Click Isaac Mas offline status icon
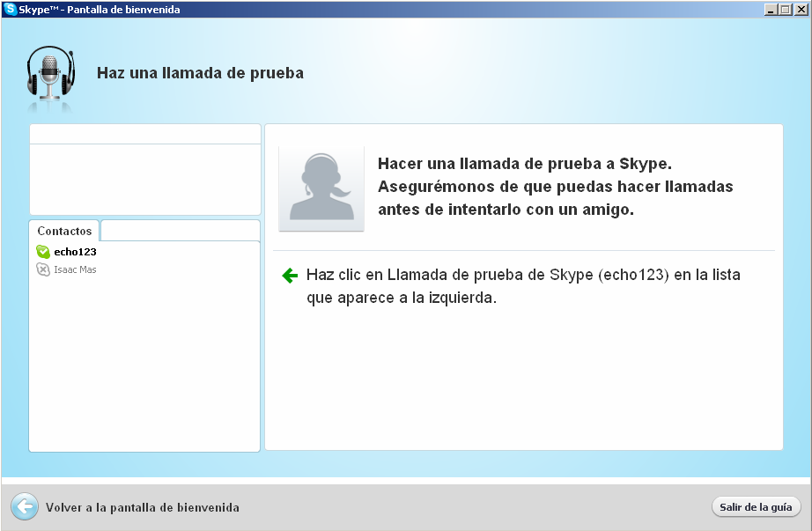 coord(43,269)
